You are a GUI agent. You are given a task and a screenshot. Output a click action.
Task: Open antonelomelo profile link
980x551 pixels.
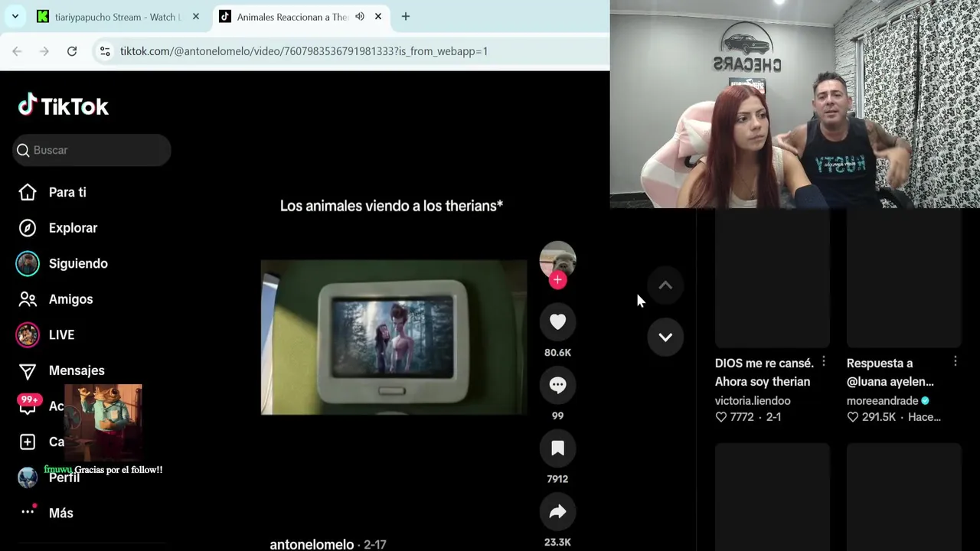312,544
